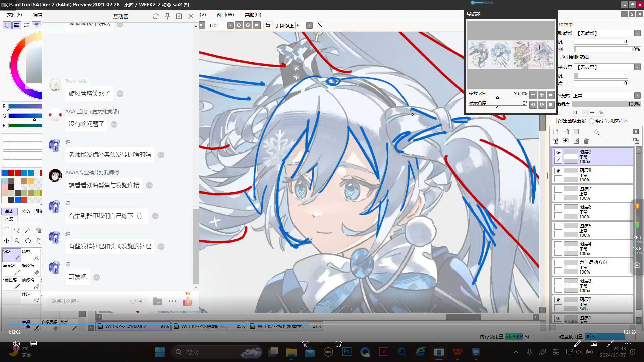Open the 画纸质感 texture dropdown
This screenshot has height=362, width=644.
tap(637, 33)
